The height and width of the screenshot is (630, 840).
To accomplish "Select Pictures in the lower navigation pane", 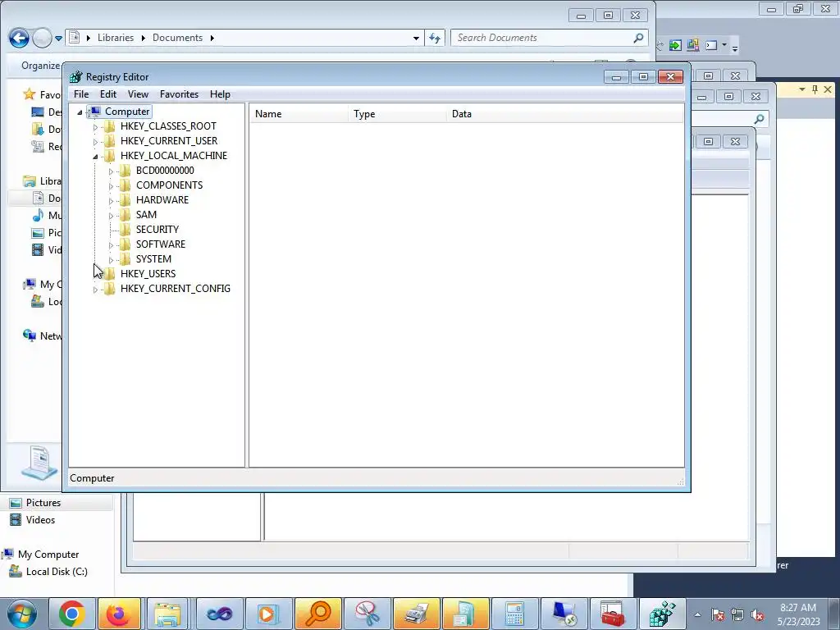I will tap(43, 503).
